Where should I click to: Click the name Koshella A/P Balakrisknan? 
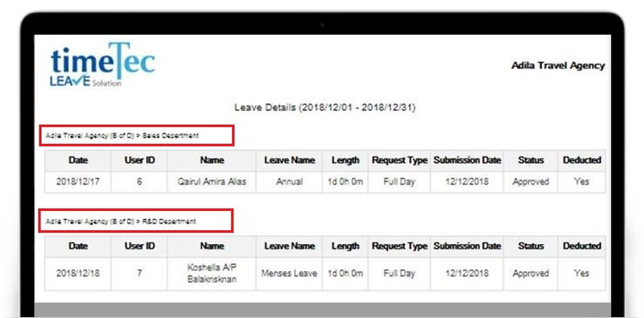coord(212,274)
